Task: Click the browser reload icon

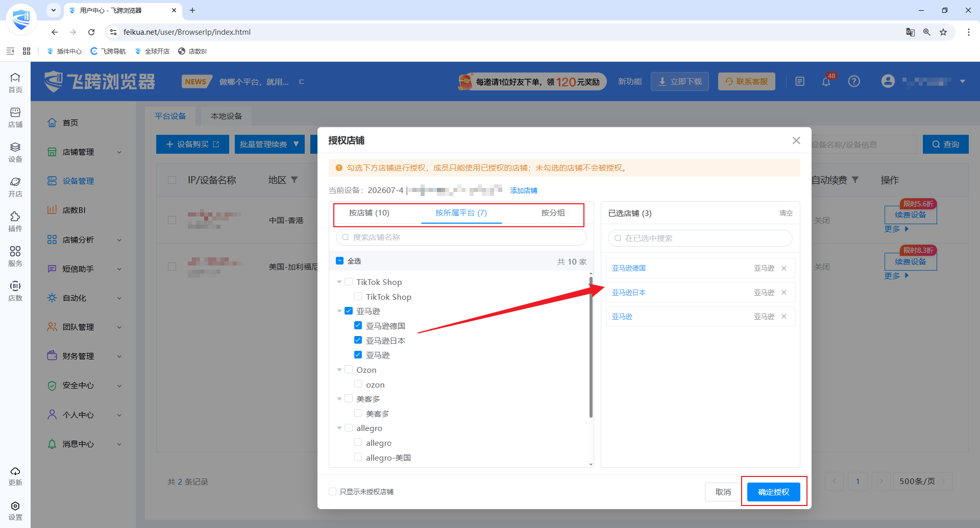Action: (91, 32)
